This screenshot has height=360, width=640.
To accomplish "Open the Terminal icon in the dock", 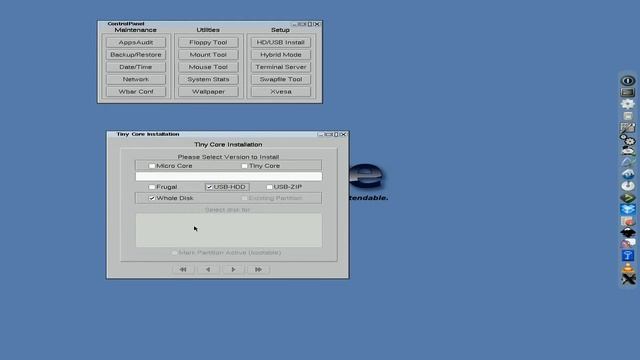I will point(628,93).
